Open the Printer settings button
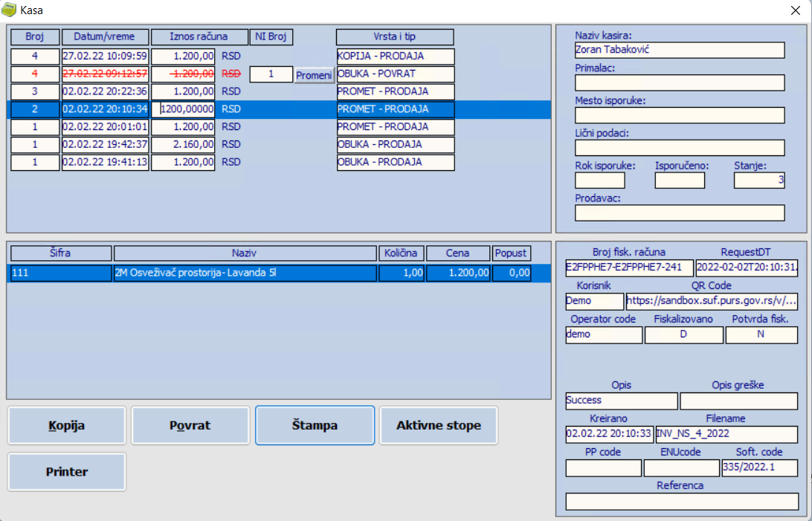The height and width of the screenshot is (521, 812). (x=67, y=472)
